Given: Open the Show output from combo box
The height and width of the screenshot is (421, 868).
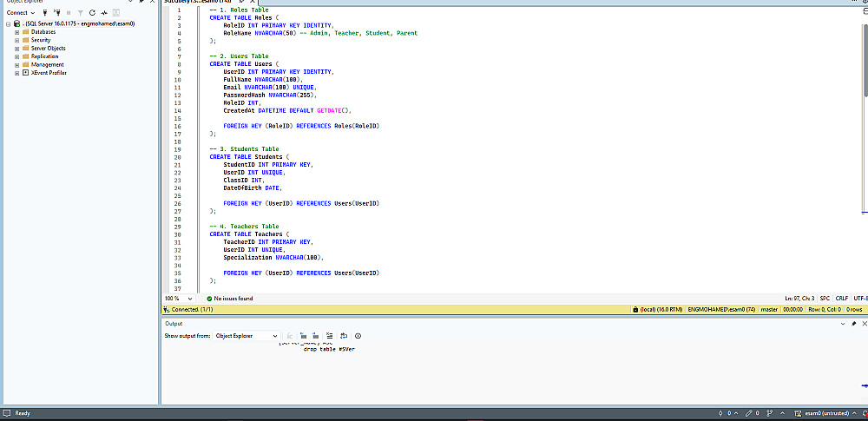Looking at the screenshot, I should 246,336.
